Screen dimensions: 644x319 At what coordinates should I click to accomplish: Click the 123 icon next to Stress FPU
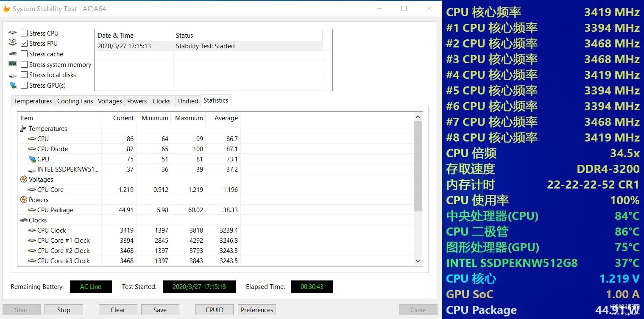12,42
